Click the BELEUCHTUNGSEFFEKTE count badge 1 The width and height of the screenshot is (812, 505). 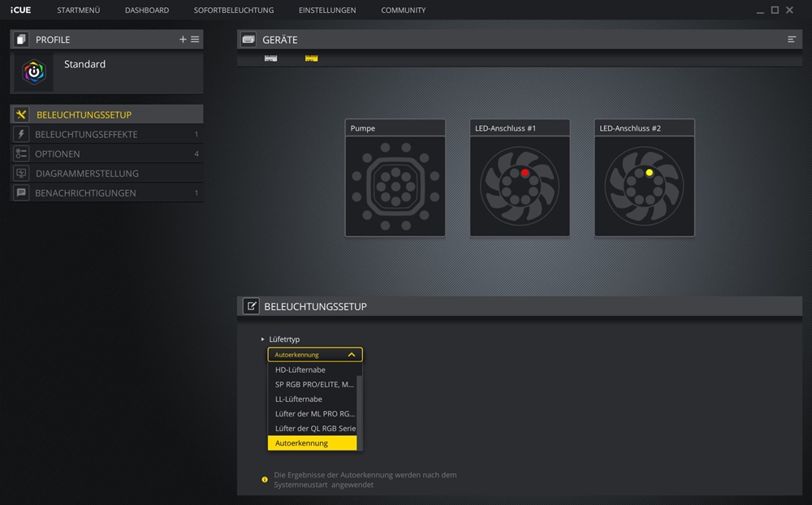197,134
